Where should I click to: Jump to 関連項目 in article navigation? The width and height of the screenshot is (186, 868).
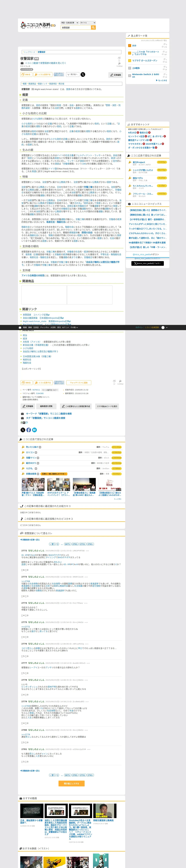[x=53, y=84]
